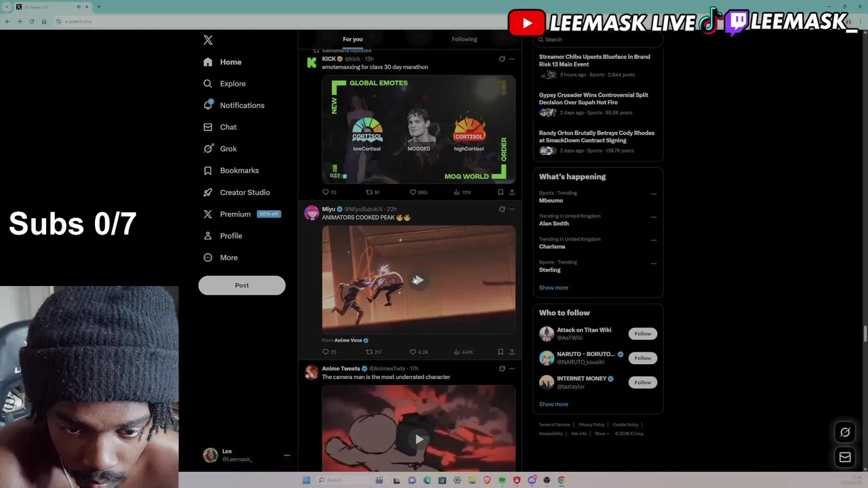
Task: Open Grok actions on Miyu post
Action: pos(502,209)
